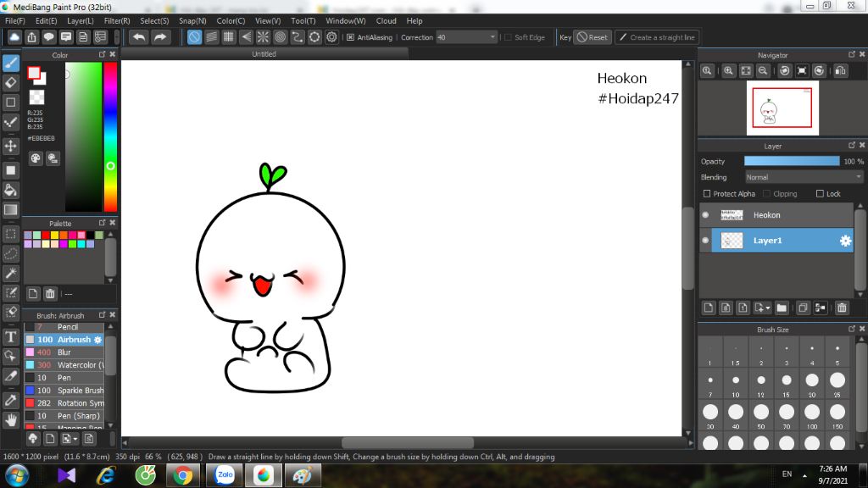This screenshot has height=488, width=868.
Task: Enable layer Lock checkbox
Action: click(820, 194)
